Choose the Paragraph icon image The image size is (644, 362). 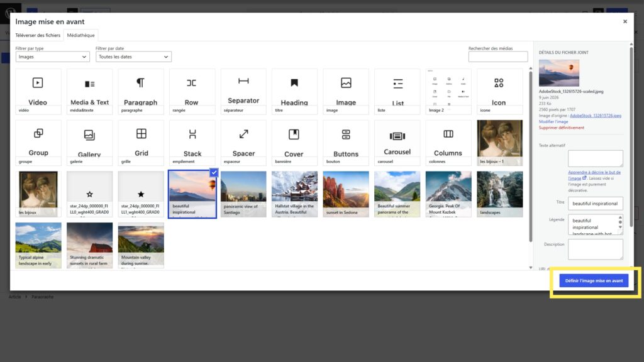point(141,92)
